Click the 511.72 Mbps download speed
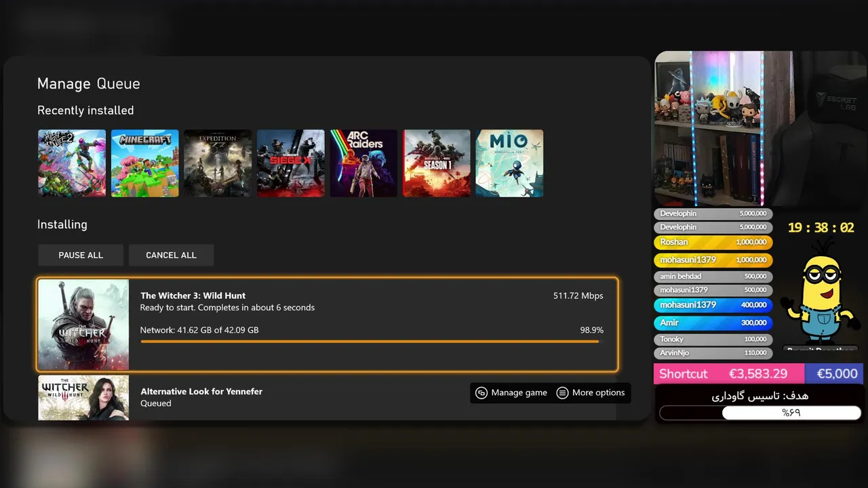 (x=578, y=296)
